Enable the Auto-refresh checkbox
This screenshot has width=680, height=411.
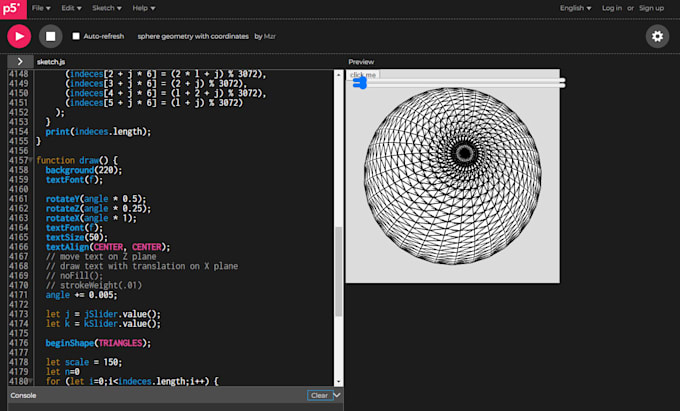tap(76, 36)
